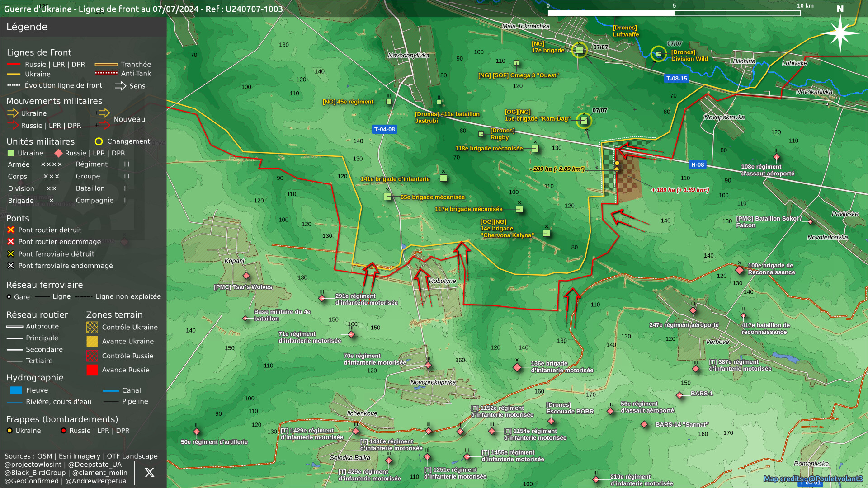The image size is (868, 488).
Task: Click the H-08 highway label
Action: point(697,165)
